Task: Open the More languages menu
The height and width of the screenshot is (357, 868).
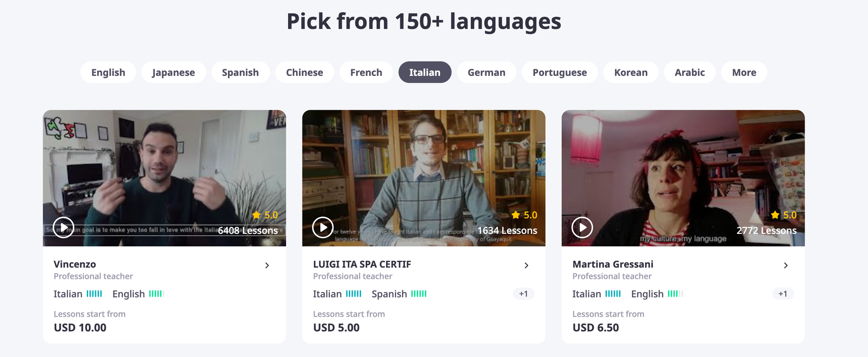Action: tap(743, 72)
